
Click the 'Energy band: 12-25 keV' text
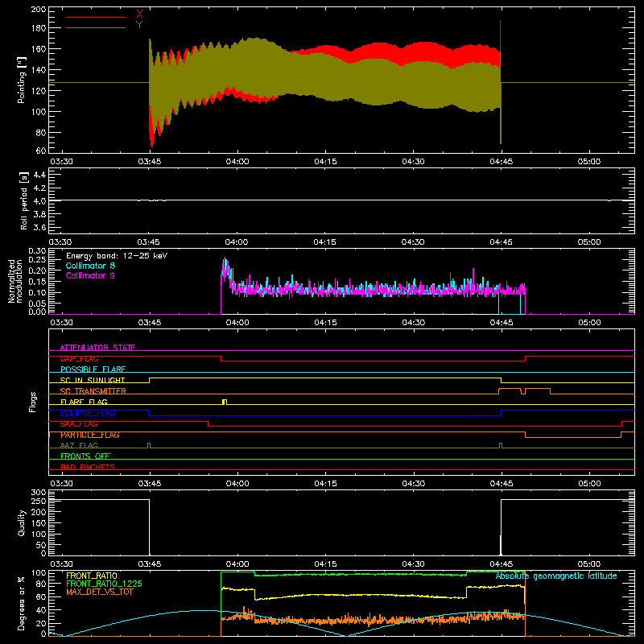tap(117, 255)
